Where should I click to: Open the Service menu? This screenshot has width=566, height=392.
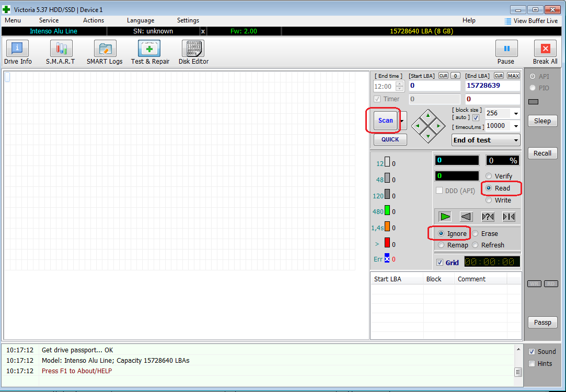(x=49, y=20)
